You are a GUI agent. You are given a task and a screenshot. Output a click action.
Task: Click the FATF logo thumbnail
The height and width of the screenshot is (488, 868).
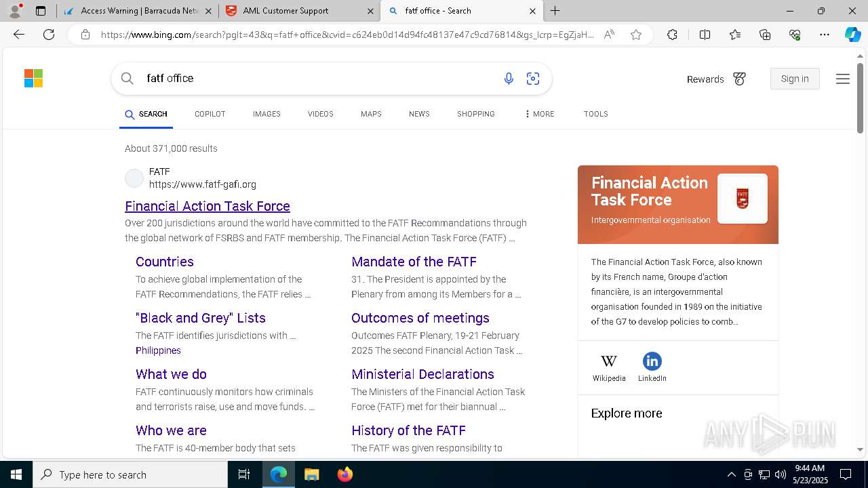point(743,199)
